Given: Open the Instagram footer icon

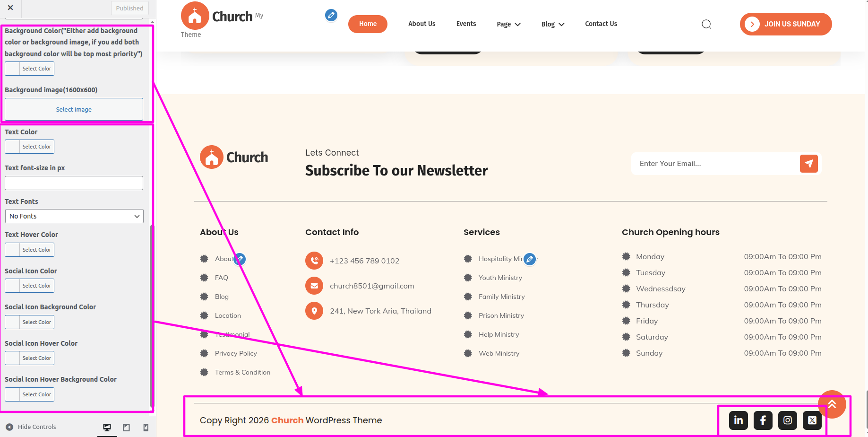Looking at the screenshot, I should (x=788, y=420).
